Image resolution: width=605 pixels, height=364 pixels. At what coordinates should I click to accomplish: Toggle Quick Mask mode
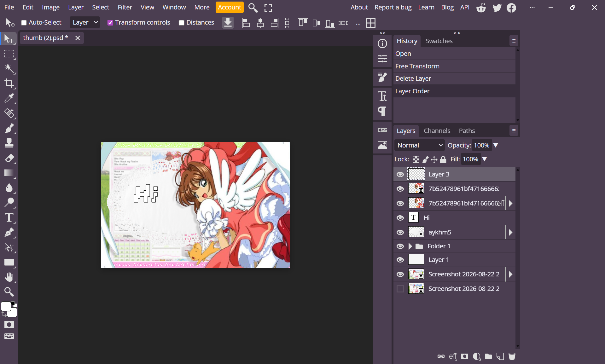pos(9,325)
